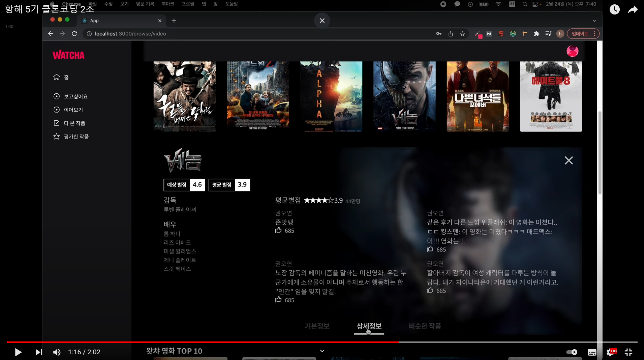
Task: Open 평가한 작품 in the sidebar
Action: [71, 137]
